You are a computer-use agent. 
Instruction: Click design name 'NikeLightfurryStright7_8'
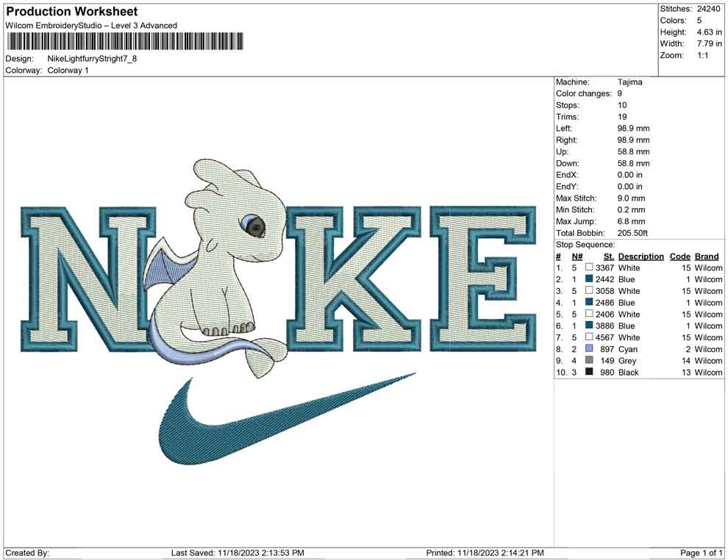click(92, 59)
